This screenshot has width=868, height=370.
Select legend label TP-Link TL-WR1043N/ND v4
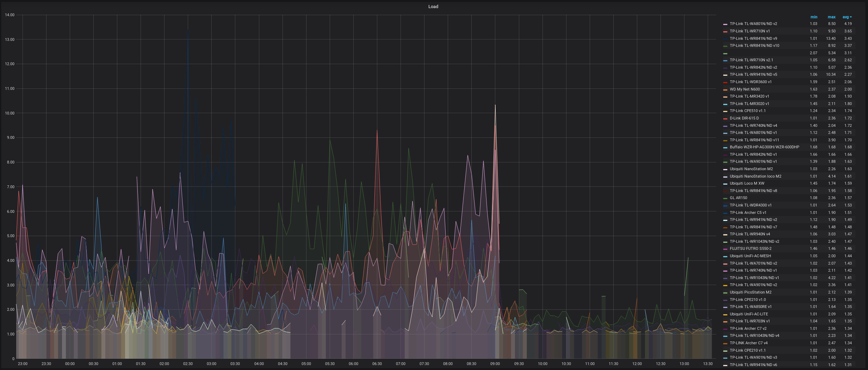pos(754,335)
